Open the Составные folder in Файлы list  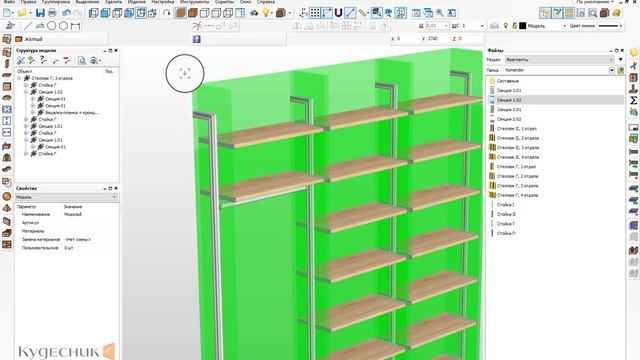[x=508, y=81]
